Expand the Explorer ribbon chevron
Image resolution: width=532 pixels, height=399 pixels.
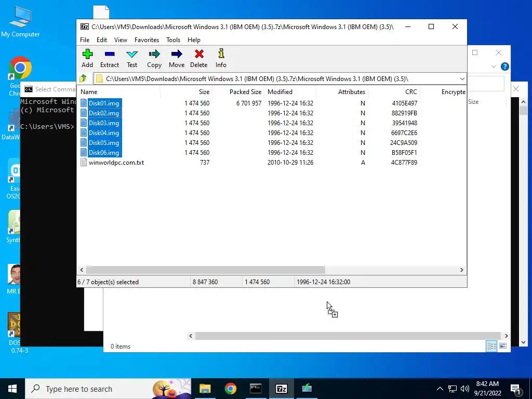(494, 66)
